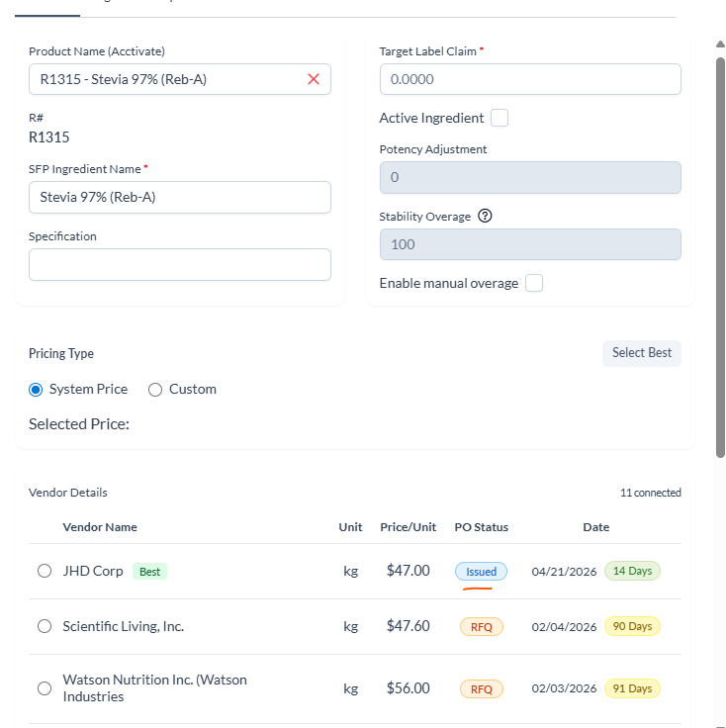Click the Date column header

pyautogui.click(x=596, y=527)
